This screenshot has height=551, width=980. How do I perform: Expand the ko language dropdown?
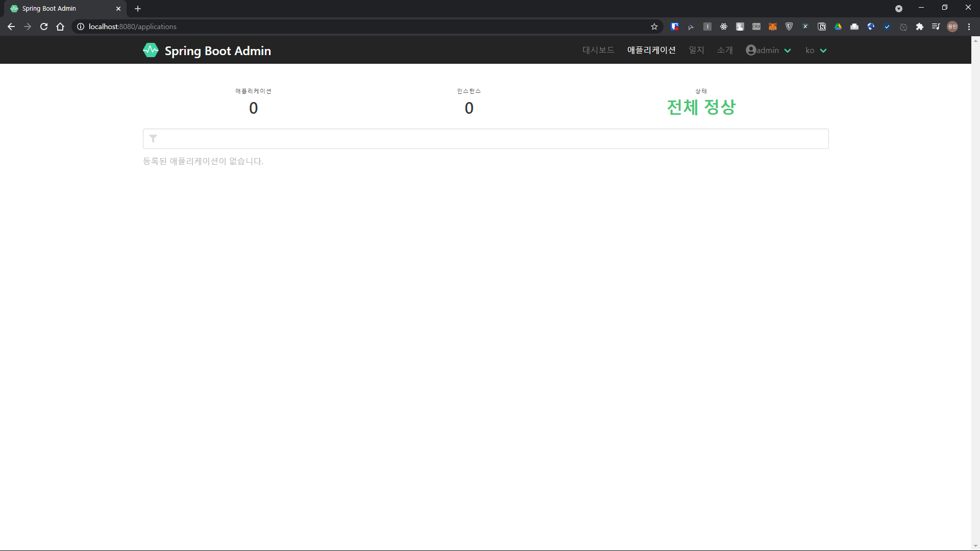coord(816,50)
